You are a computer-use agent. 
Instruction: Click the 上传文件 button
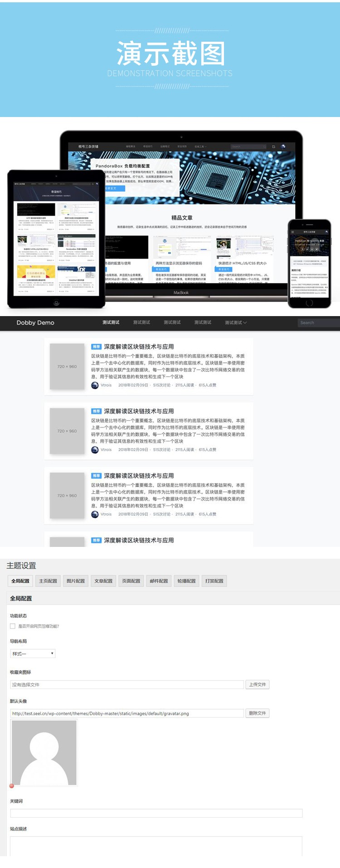point(257,684)
